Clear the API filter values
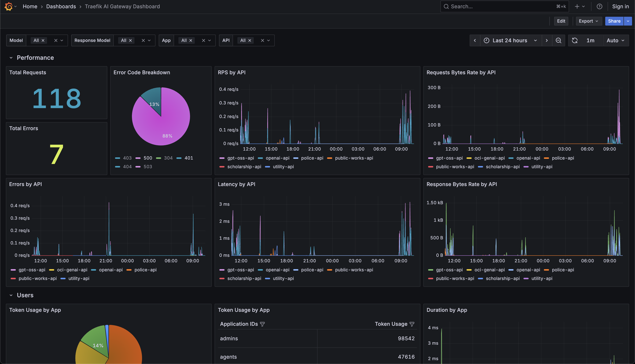The width and height of the screenshot is (635, 364). pos(262,40)
